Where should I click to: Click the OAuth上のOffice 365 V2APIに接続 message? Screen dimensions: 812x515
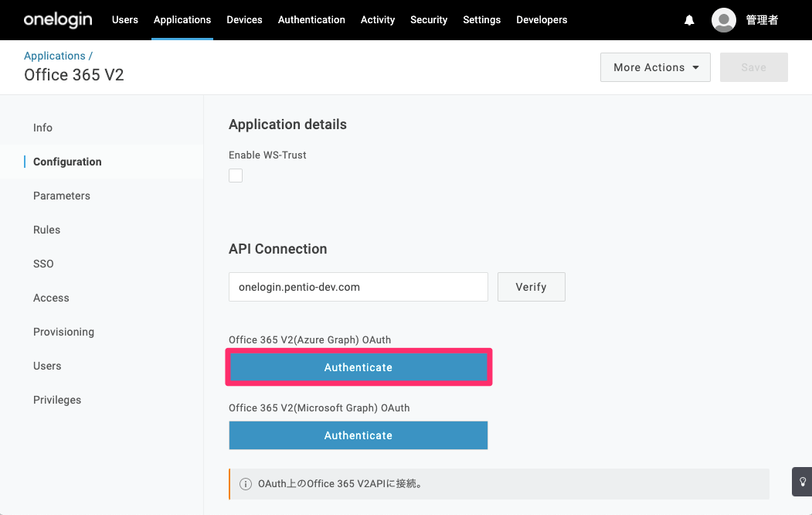[340, 484]
